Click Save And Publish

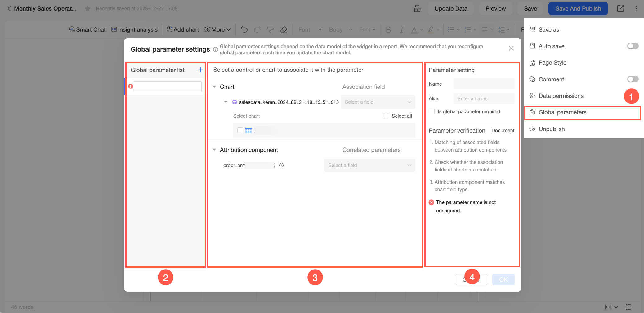(578, 9)
